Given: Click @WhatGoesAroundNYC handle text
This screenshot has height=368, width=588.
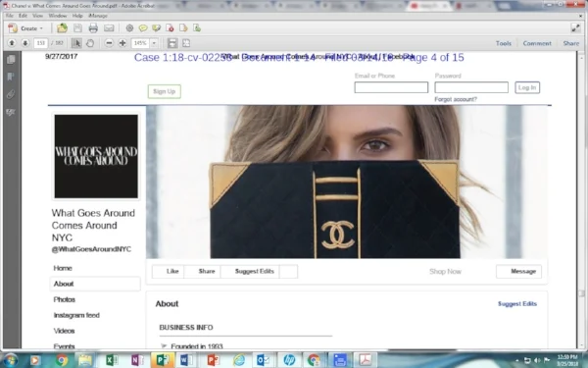Looking at the screenshot, I should click(91, 249).
